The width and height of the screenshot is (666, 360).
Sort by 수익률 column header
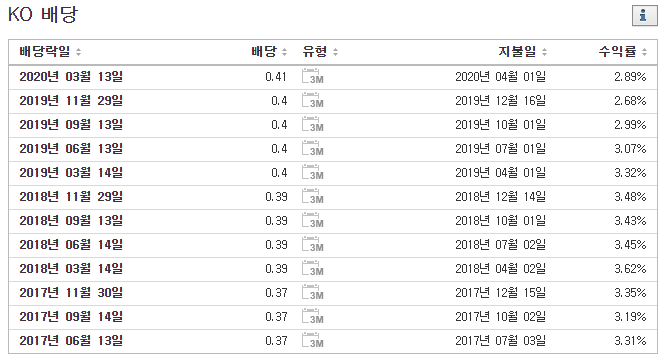[623, 52]
